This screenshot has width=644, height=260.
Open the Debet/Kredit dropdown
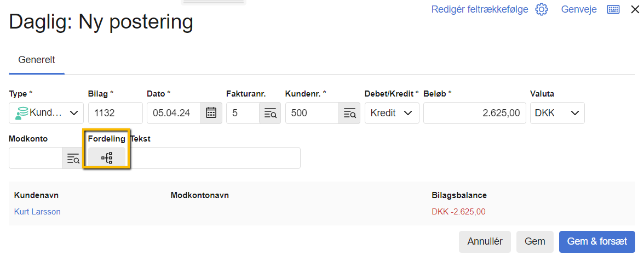(392, 113)
